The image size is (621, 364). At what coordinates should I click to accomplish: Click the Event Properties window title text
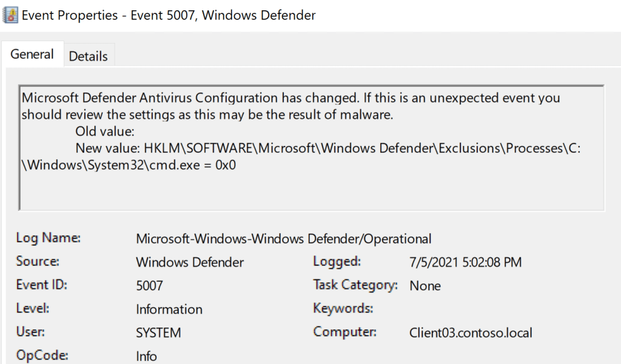pos(169,15)
